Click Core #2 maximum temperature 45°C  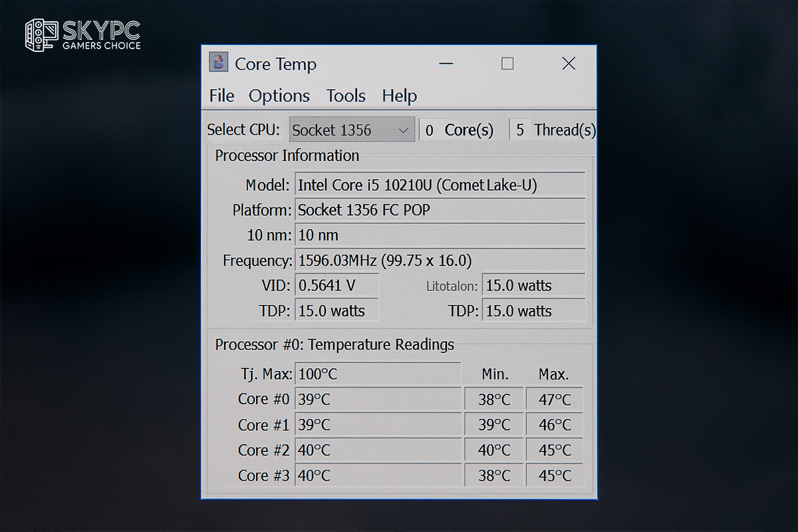[x=555, y=450]
